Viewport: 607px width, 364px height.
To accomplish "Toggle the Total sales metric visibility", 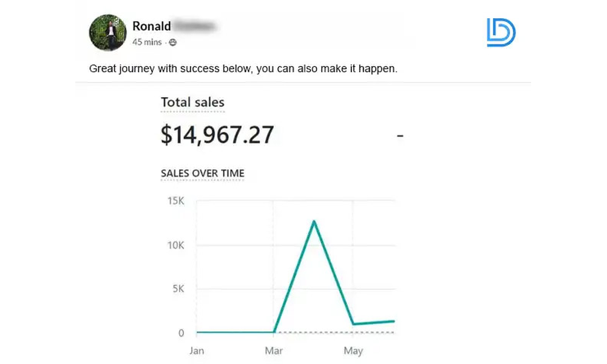I will click(x=192, y=102).
